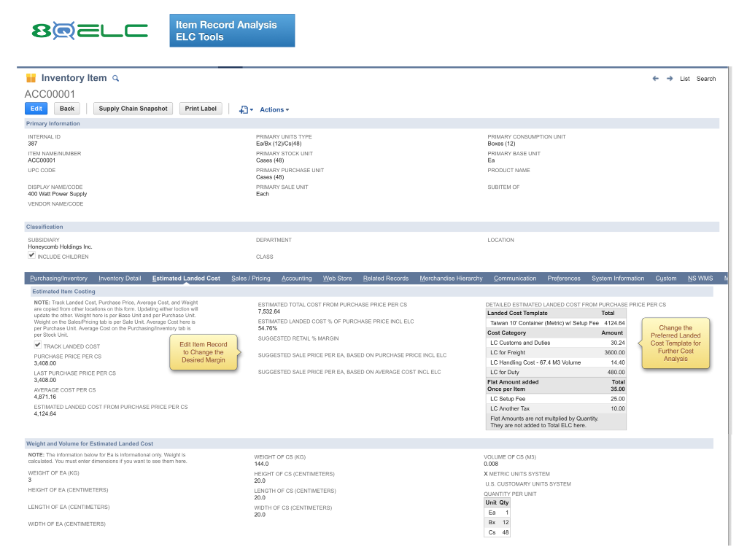Go to the Web Store tab
The image size is (747, 560).
click(337, 279)
